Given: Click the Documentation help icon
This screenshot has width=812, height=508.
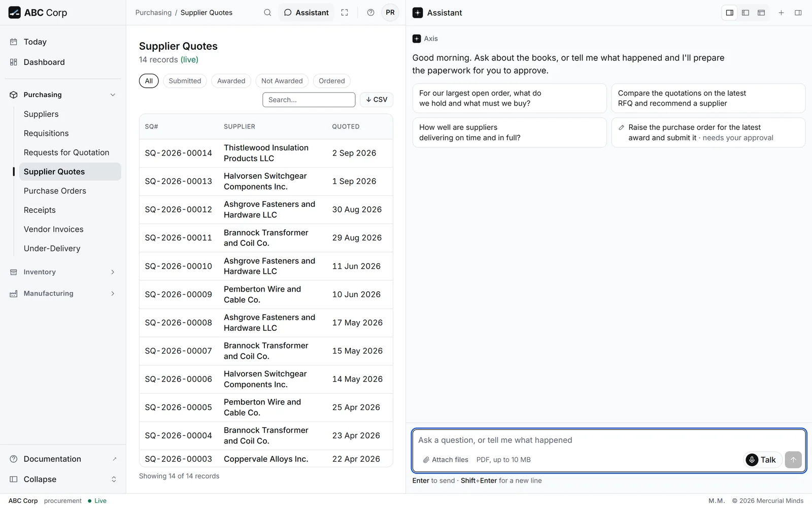Looking at the screenshot, I should pyautogui.click(x=14, y=459).
